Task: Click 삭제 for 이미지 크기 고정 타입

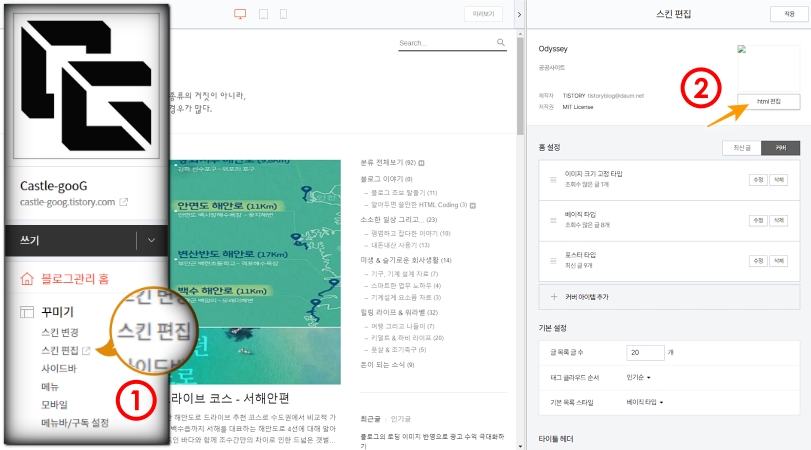Action: point(778,180)
